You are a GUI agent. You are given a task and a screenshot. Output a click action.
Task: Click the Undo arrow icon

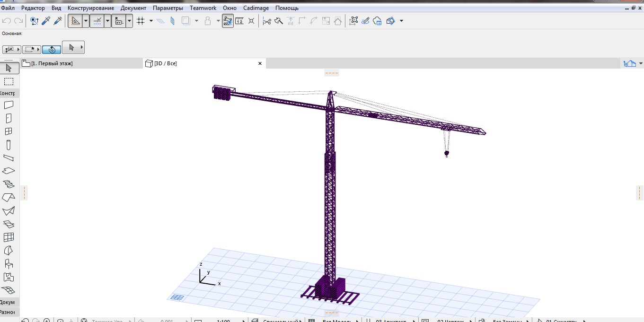[x=7, y=21]
